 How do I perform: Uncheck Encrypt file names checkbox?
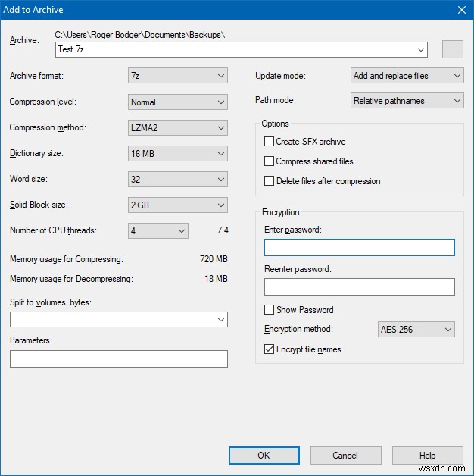pos(269,349)
